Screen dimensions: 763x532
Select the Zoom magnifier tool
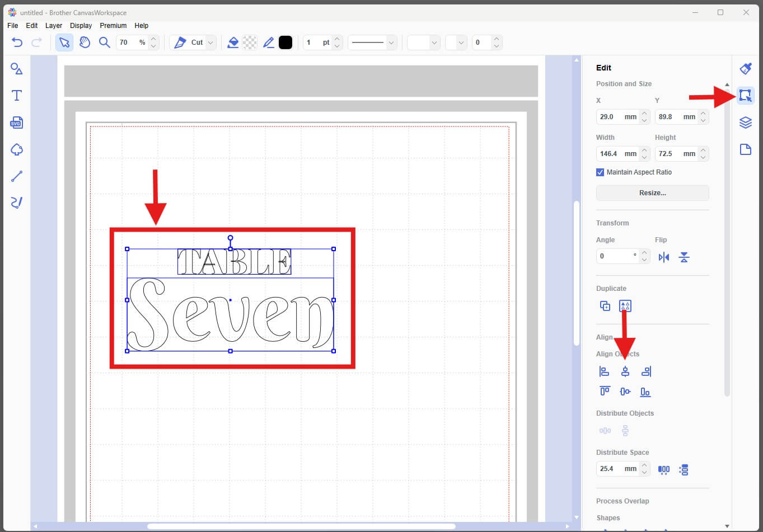(x=104, y=43)
